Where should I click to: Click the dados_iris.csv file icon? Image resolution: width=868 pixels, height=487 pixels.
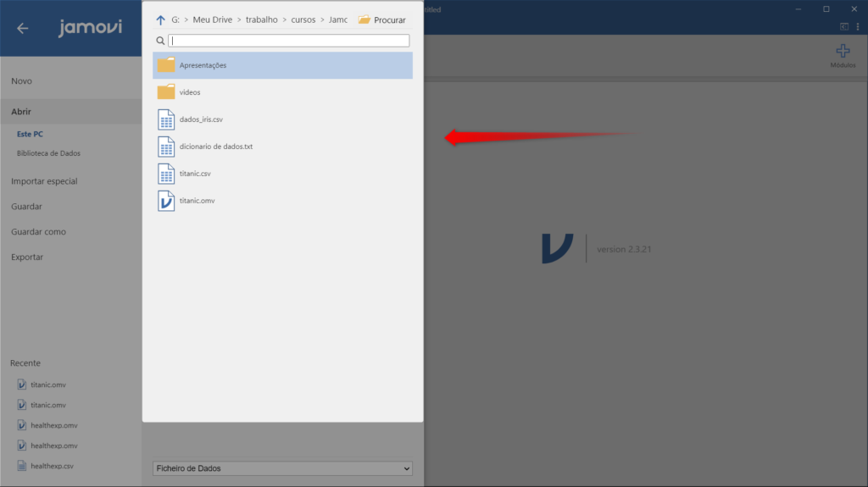[166, 119]
